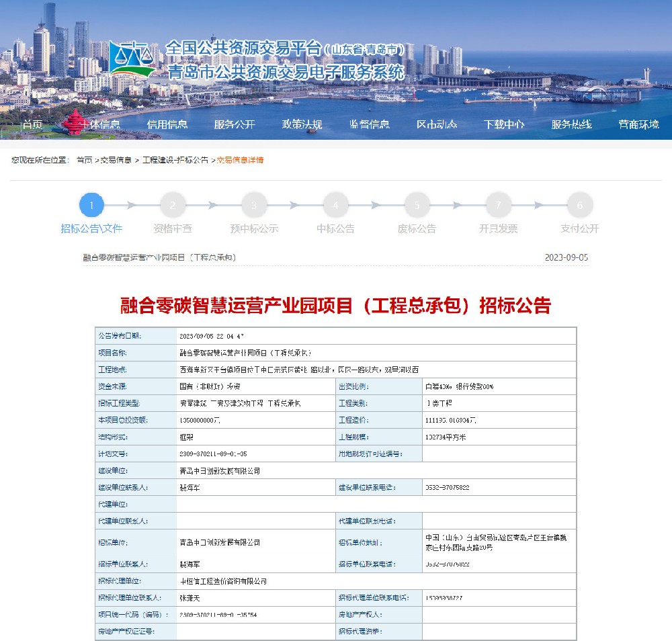Open 服务热线 navigation item
Screen dimensions: 672x641
pos(571,124)
